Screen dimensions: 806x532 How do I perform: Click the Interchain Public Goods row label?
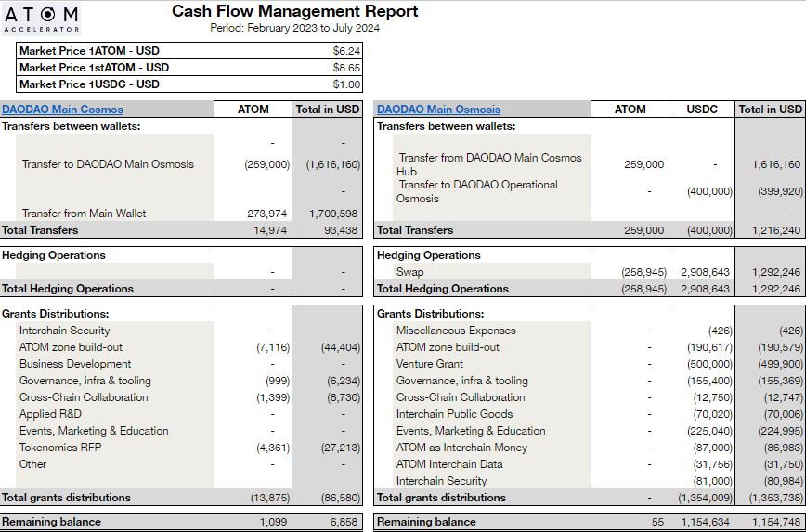pos(454,414)
